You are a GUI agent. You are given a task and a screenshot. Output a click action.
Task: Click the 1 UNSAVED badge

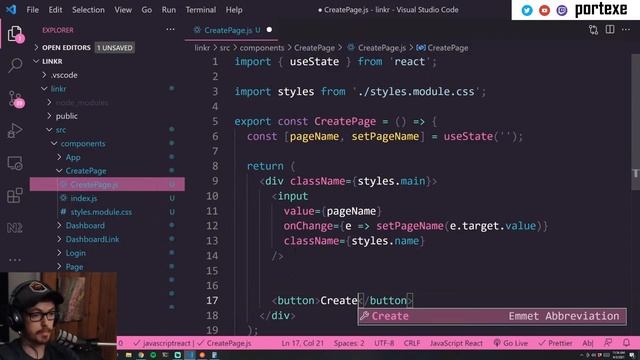(115, 48)
